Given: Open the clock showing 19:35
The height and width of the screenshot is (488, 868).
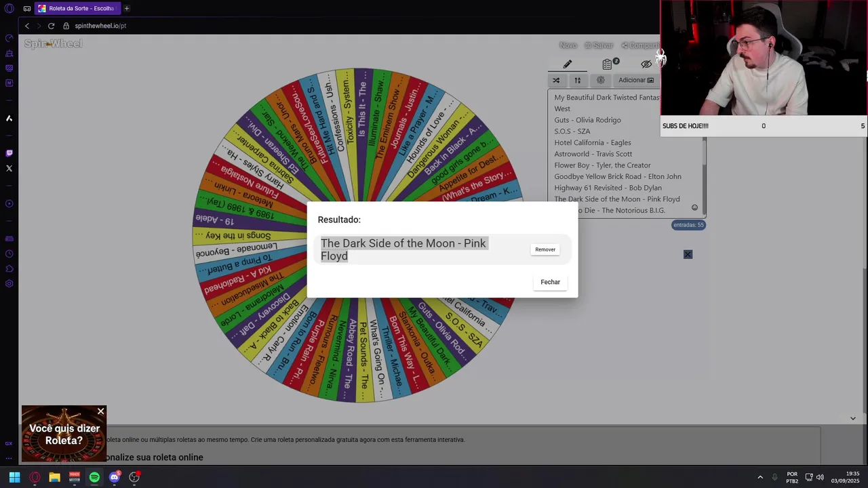Looking at the screenshot, I should (845, 477).
